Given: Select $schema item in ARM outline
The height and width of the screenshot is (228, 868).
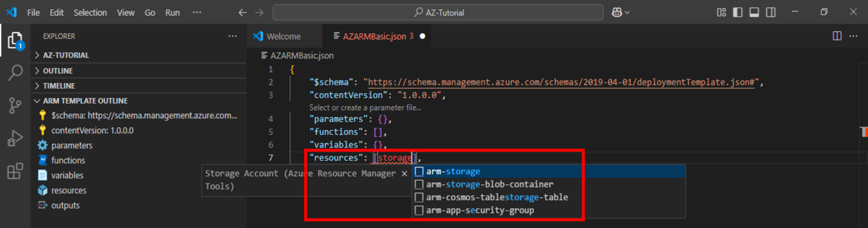Looking at the screenshot, I should pos(138,115).
